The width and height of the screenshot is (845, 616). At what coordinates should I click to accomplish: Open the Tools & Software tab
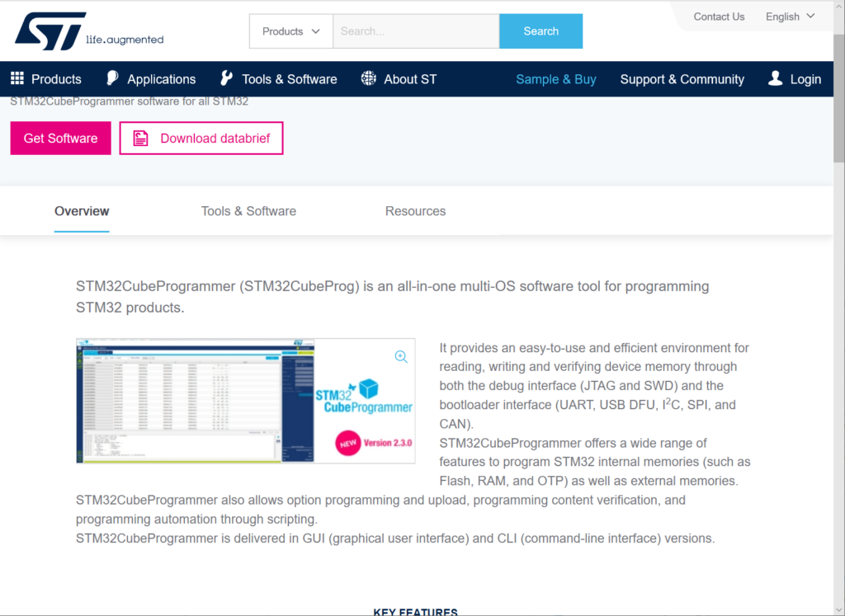[x=248, y=211]
